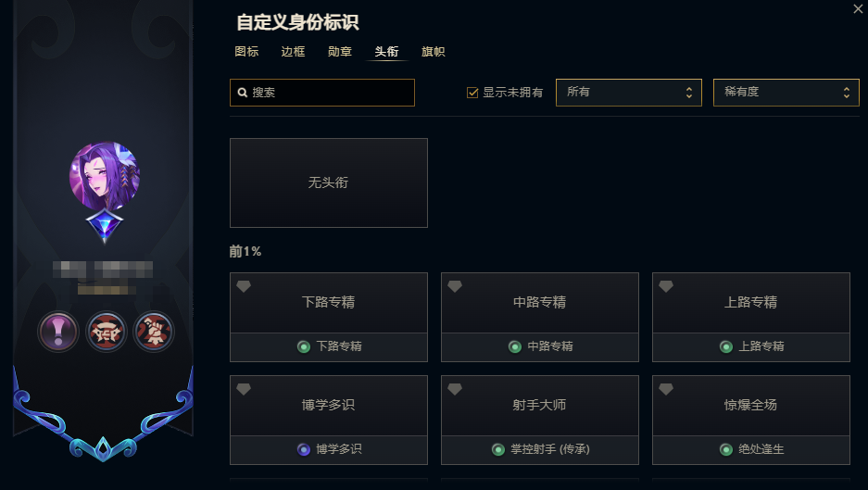Viewport: 868px width, 490px height.
Task: Focus the 搜索 search field
Action: click(329, 93)
